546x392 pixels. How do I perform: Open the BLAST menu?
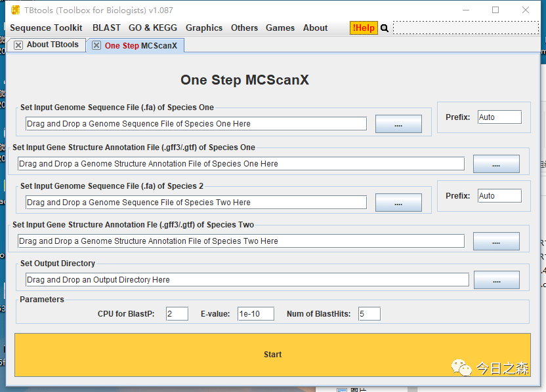106,28
